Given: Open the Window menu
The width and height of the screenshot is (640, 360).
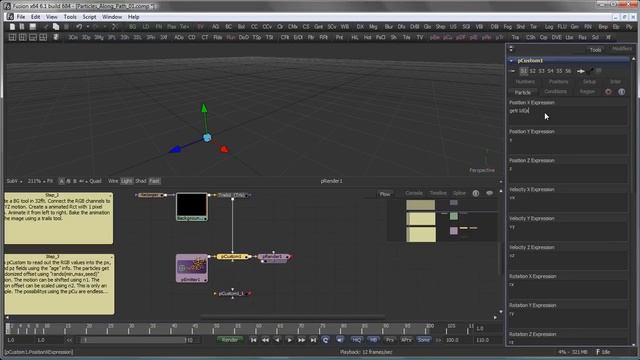Looking at the screenshot, I should pos(112,17).
